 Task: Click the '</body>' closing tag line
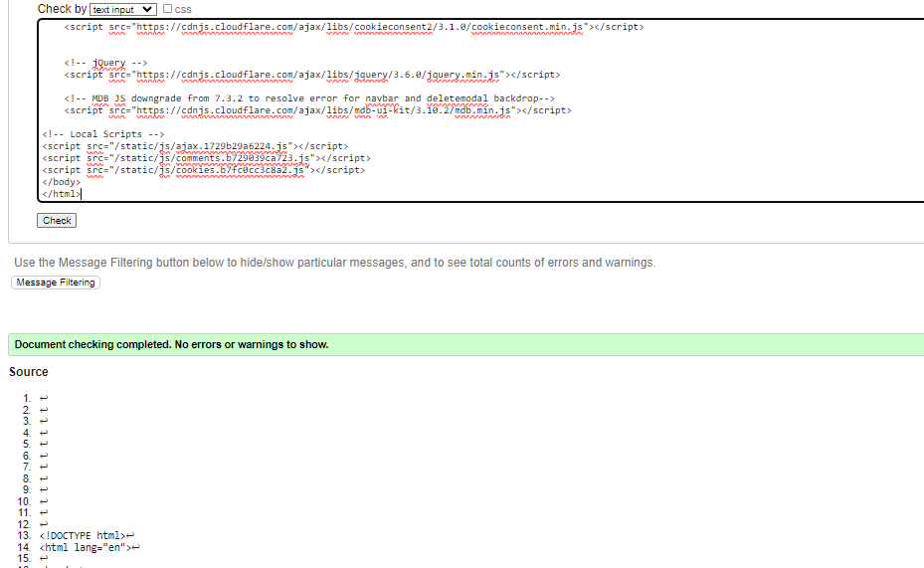pyautogui.click(x=62, y=182)
